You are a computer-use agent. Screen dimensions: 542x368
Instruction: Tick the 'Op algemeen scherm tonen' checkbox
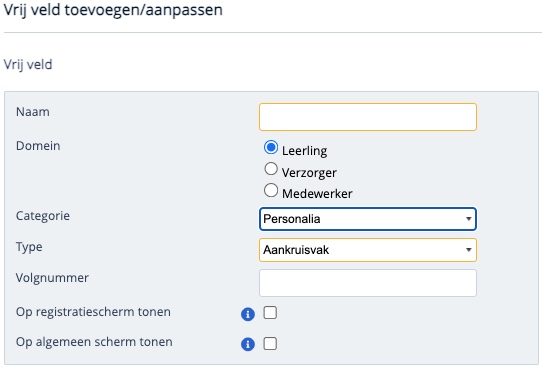[x=270, y=343]
